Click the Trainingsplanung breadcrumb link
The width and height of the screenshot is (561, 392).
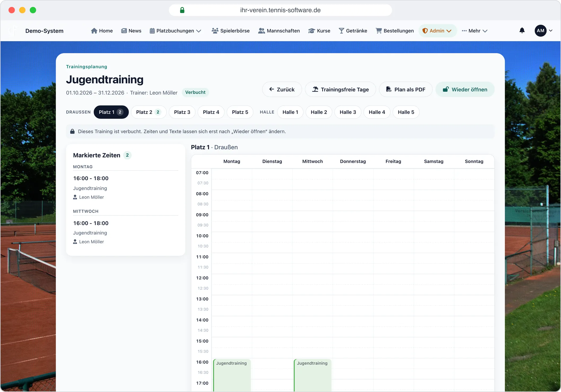click(x=87, y=67)
